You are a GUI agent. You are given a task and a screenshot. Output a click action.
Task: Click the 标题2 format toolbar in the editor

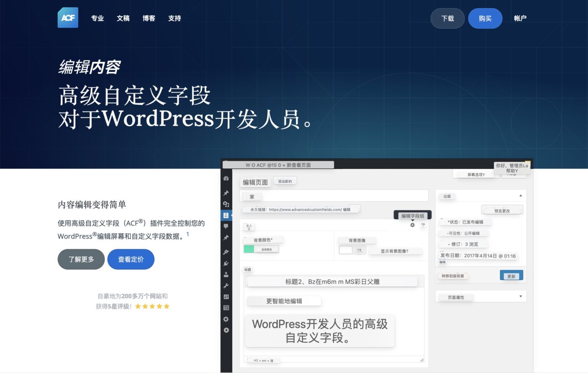[332, 282]
